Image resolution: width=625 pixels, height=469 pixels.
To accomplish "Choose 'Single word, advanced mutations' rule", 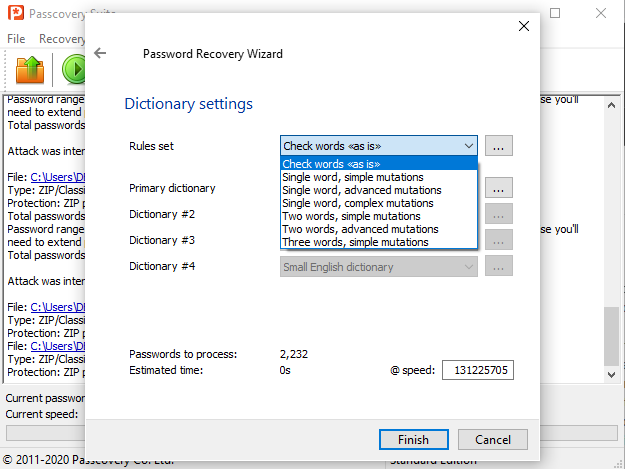I will click(379, 190).
